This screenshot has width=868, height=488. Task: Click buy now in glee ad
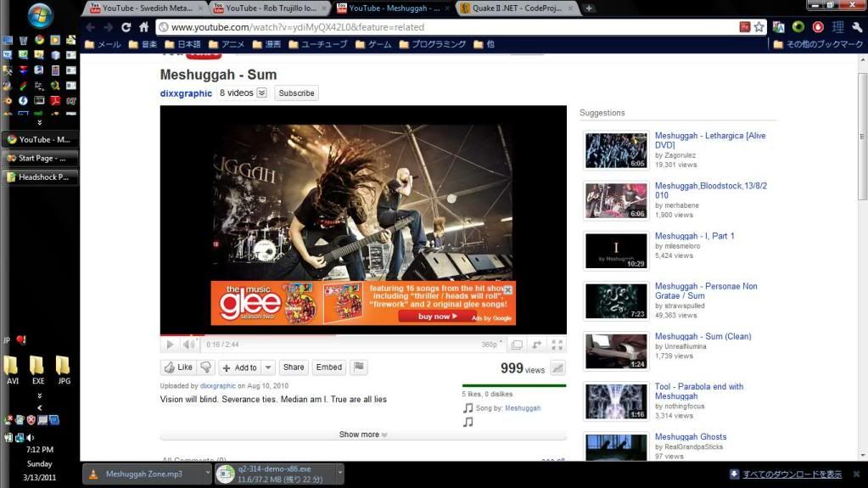click(437, 317)
